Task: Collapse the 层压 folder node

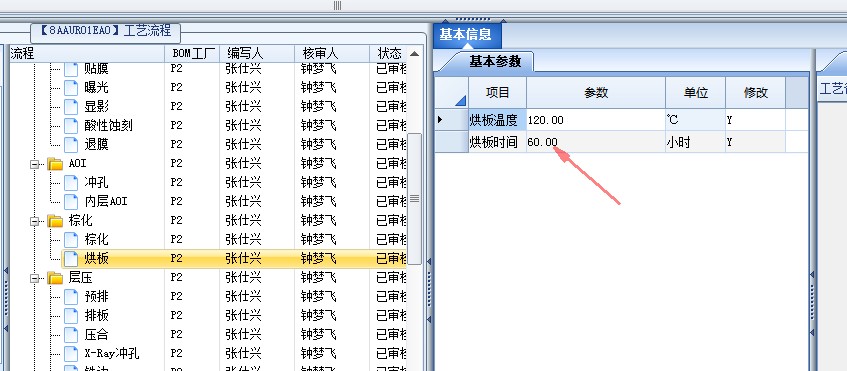Action: [35, 278]
